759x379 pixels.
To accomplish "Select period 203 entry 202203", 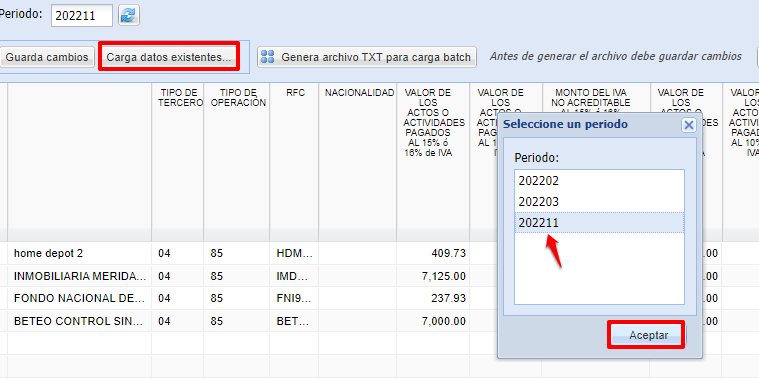I will tap(599, 202).
